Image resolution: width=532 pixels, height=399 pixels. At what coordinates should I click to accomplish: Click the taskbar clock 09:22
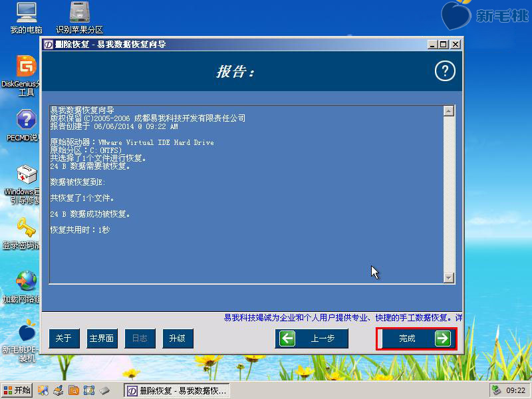pyautogui.click(x=516, y=390)
